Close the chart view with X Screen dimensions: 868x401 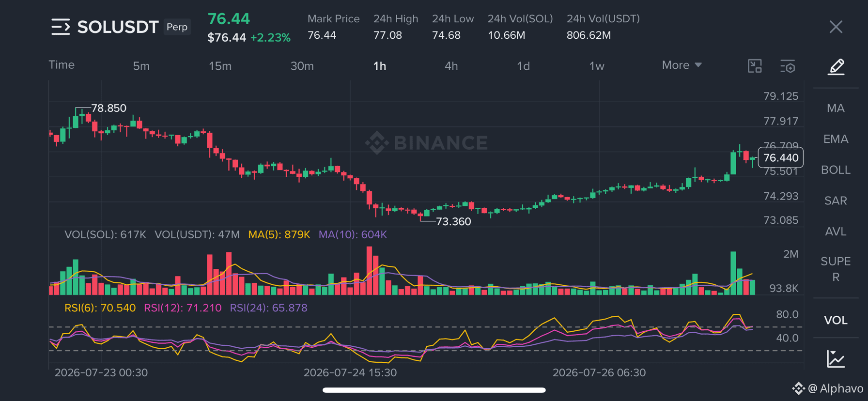836,27
